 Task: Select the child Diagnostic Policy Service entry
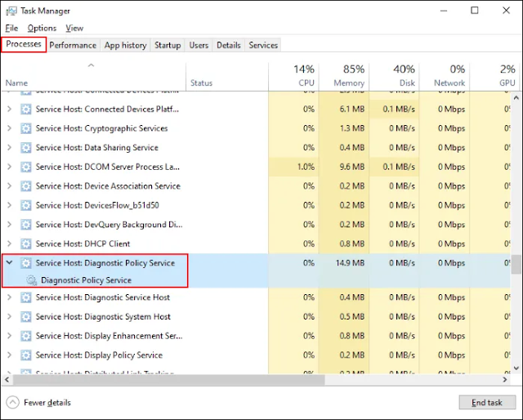point(86,280)
